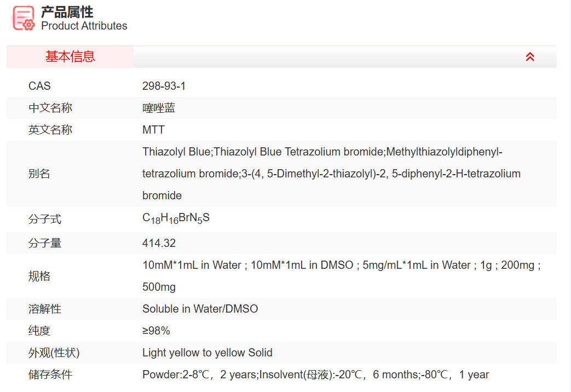Screen dimensions: 571x392
Task: Click the purity value ≥98%
Action: tap(156, 331)
